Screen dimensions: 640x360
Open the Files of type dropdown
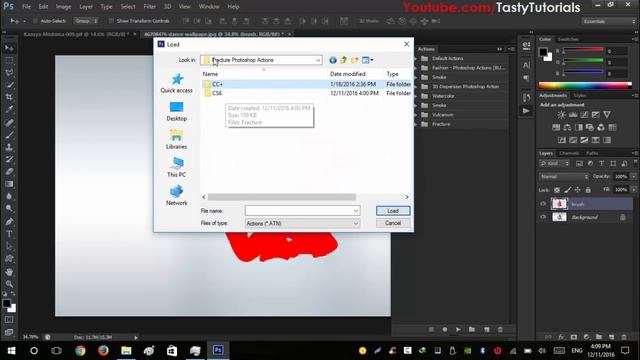click(356, 224)
